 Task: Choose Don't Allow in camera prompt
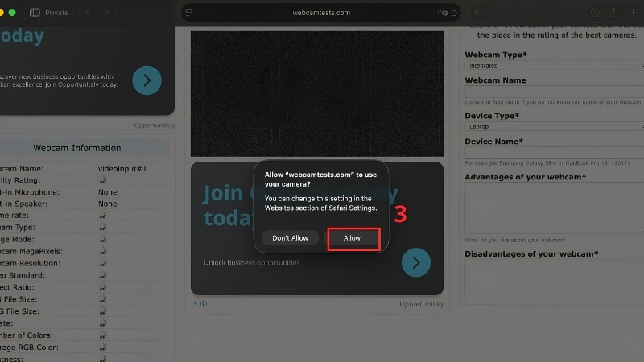tap(290, 237)
